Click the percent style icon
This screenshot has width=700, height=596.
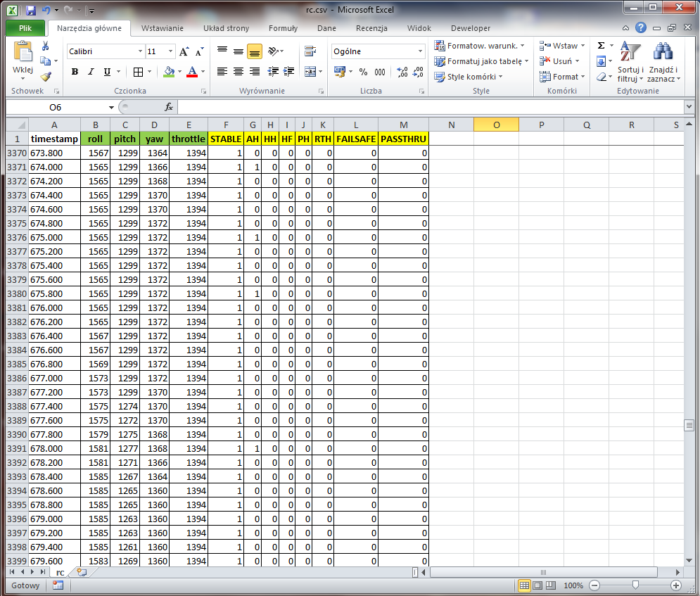363,72
